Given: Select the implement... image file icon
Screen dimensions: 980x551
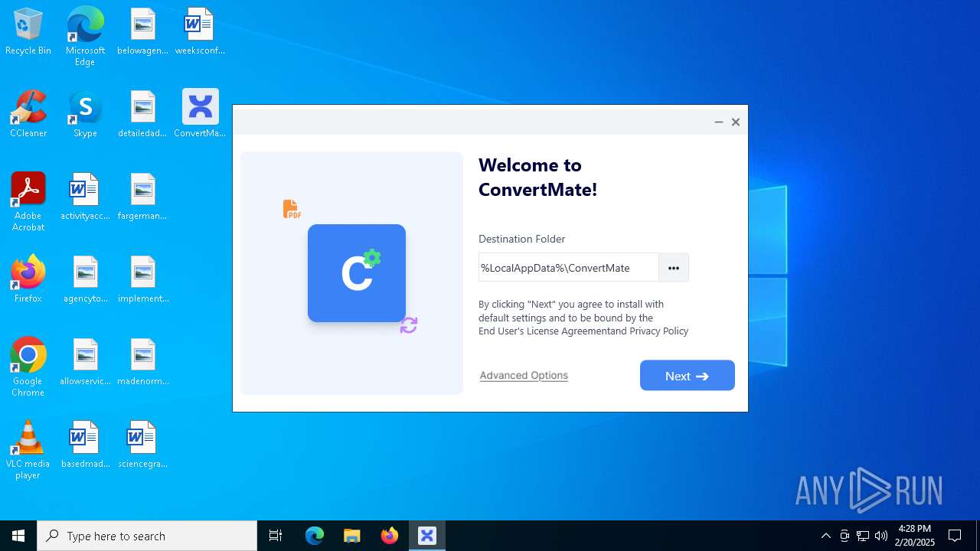Looking at the screenshot, I should click(x=142, y=280).
